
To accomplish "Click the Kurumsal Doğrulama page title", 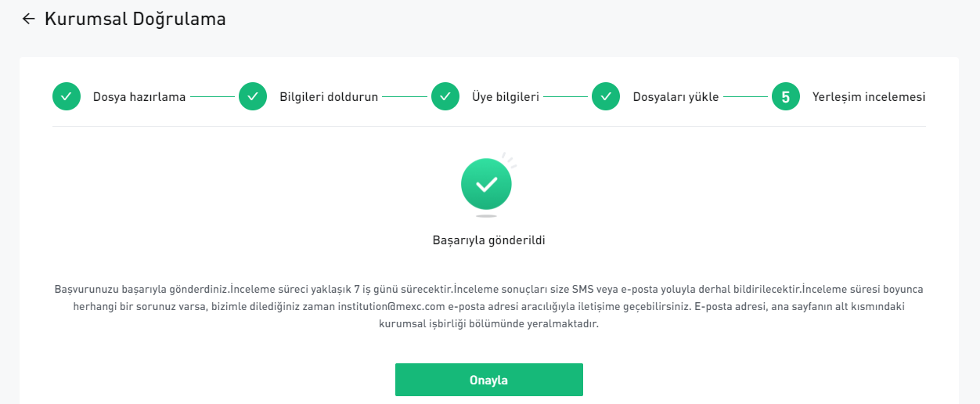I will [135, 19].
